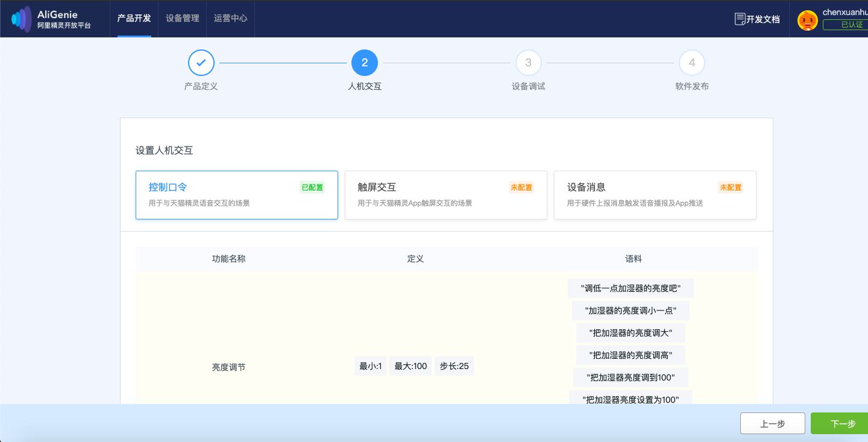Click the 已配置 status tag
Screen dimensions: 868x442
(312, 188)
